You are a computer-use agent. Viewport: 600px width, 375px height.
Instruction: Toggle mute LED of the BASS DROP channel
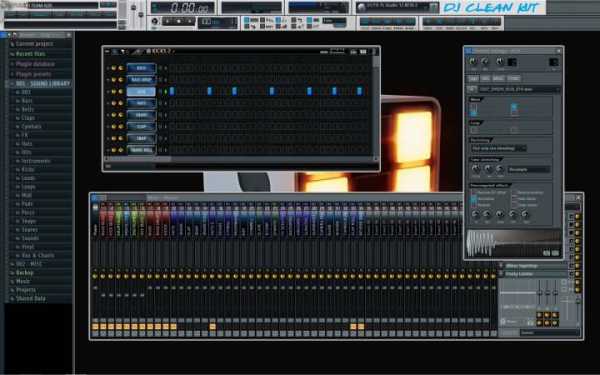point(108,80)
